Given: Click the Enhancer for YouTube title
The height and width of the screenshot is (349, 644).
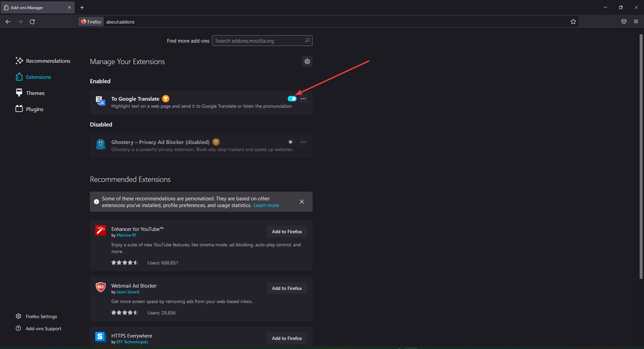Looking at the screenshot, I should pyautogui.click(x=138, y=229).
